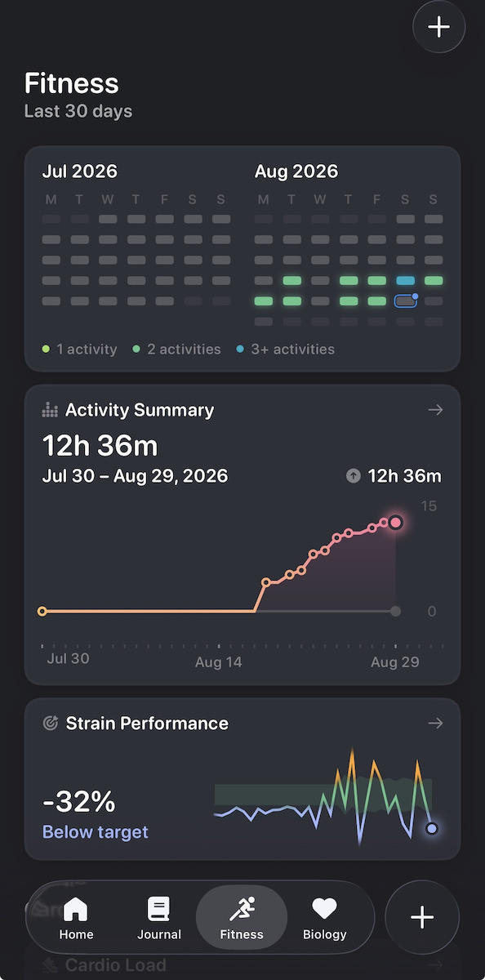This screenshot has height=980, width=485.
Task: Click the -32% strain value
Action: [x=79, y=802]
